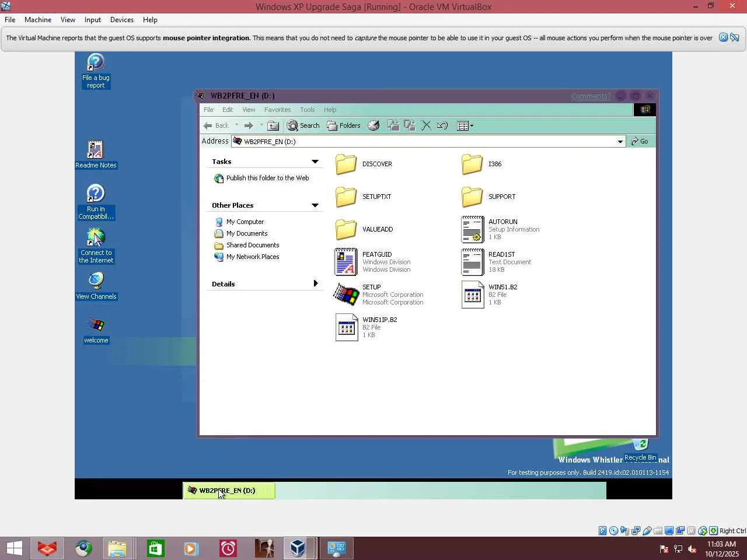Click the welcome desktop icon
747x560 pixels.
point(96,330)
